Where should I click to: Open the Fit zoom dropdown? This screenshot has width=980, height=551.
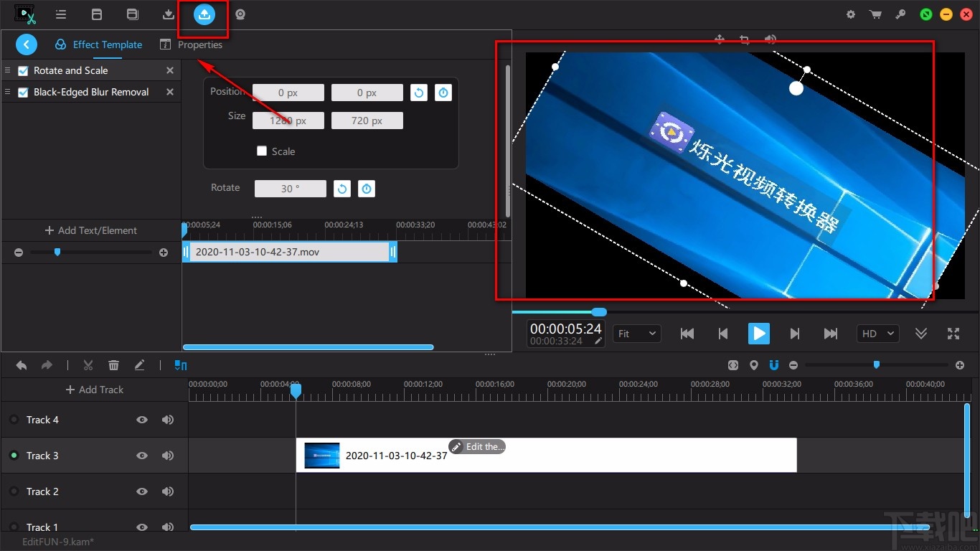pyautogui.click(x=636, y=334)
